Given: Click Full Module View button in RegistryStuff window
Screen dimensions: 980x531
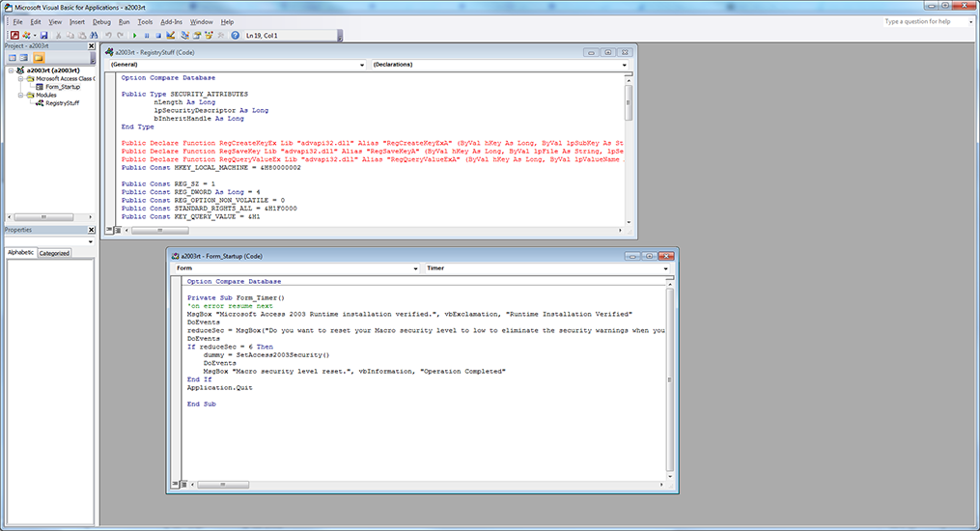Looking at the screenshot, I should (x=118, y=230).
